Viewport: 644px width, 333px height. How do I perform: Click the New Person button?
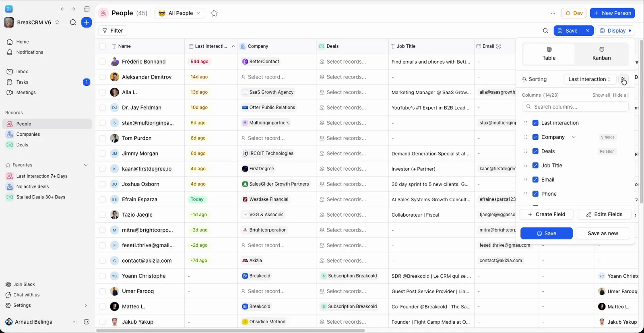(612, 13)
